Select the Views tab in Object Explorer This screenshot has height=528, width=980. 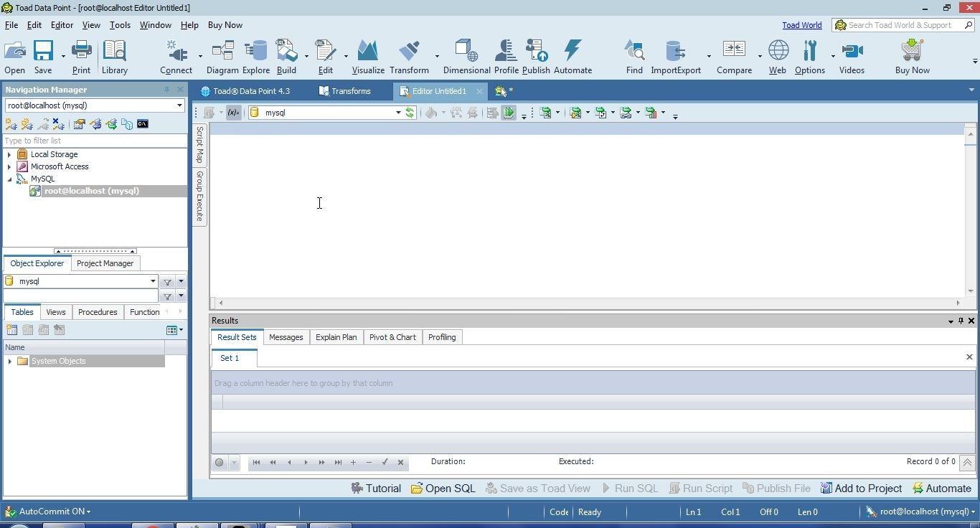pyautogui.click(x=55, y=312)
